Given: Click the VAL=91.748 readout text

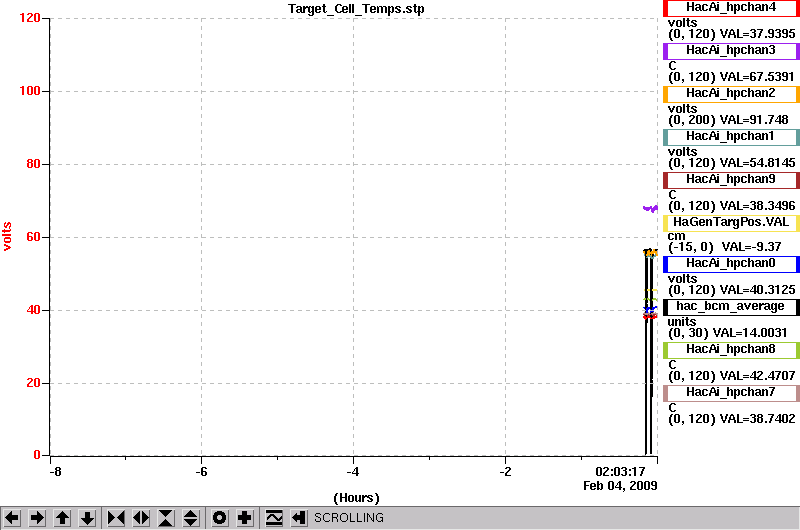Looking at the screenshot, I should point(754,120).
